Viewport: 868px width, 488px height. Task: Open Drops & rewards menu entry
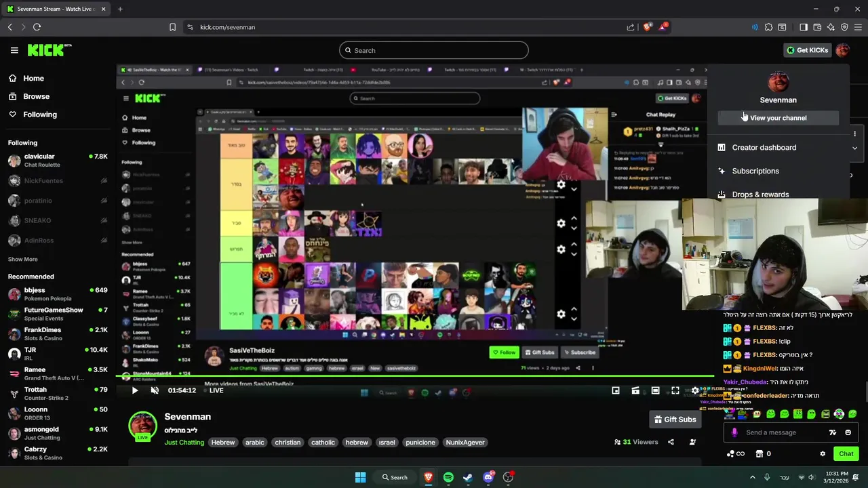(760, 195)
